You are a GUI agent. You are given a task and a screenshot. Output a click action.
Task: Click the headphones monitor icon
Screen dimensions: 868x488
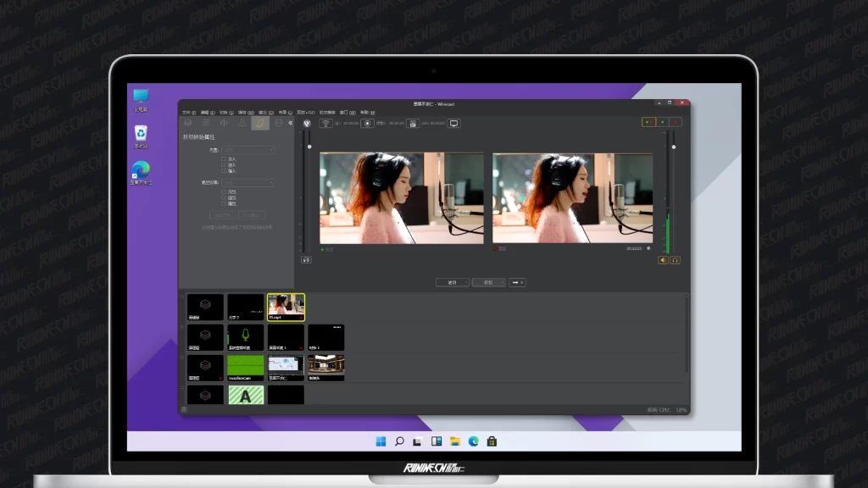pos(675,260)
